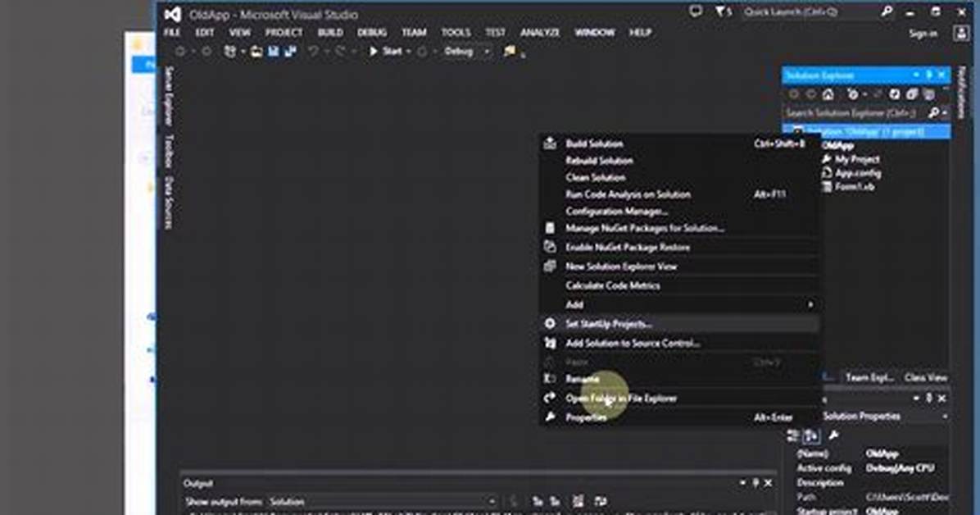Open the TOOLS menu
Image resolution: width=980 pixels, height=515 pixels.
[456, 33]
